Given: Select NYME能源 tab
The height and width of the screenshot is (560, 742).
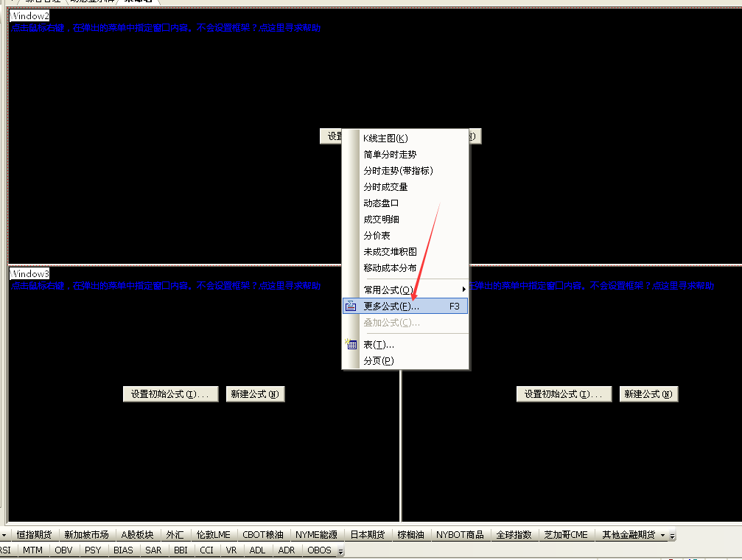Looking at the screenshot, I should [x=316, y=535].
